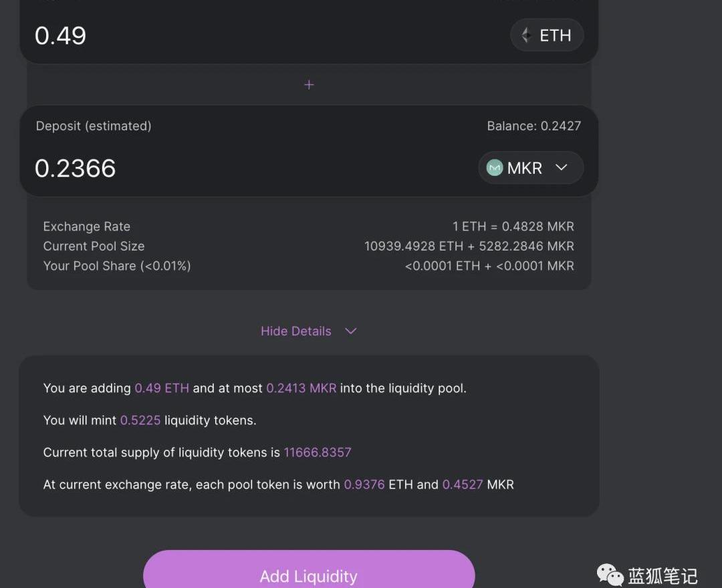The height and width of the screenshot is (588, 722).
Task: Click the 1 ETH = 0.4828 MKR rate
Action: pos(513,227)
